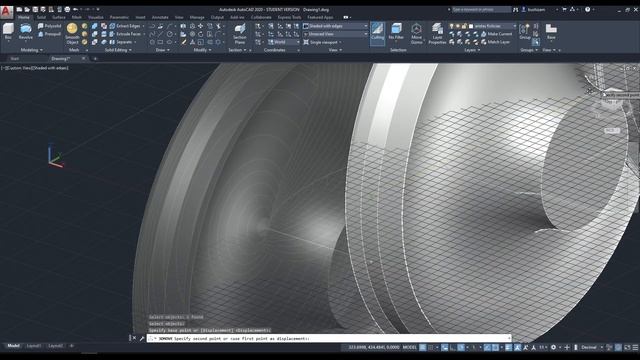Open the Decimal units dropdown in status bar
This screenshot has width=640, height=360.
coord(591,347)
